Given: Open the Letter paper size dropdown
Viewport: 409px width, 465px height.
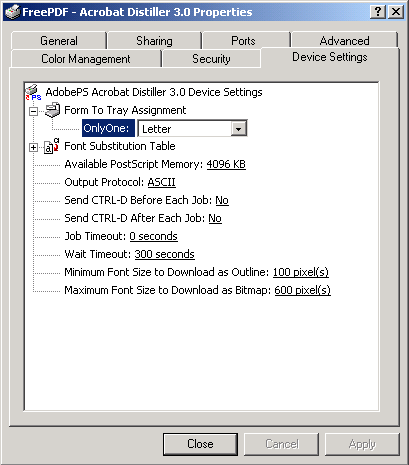Looking at the screenshot, I should tap(239, 129).
